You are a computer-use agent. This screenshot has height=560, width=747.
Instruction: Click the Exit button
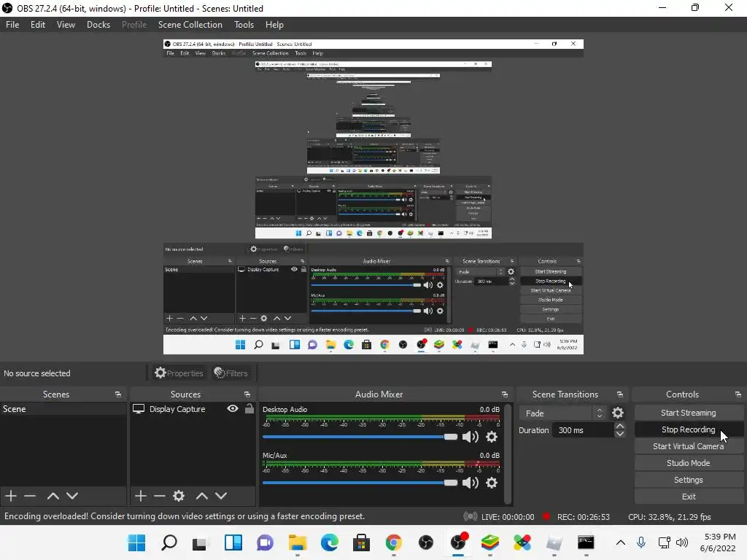(x=689, y=496)
